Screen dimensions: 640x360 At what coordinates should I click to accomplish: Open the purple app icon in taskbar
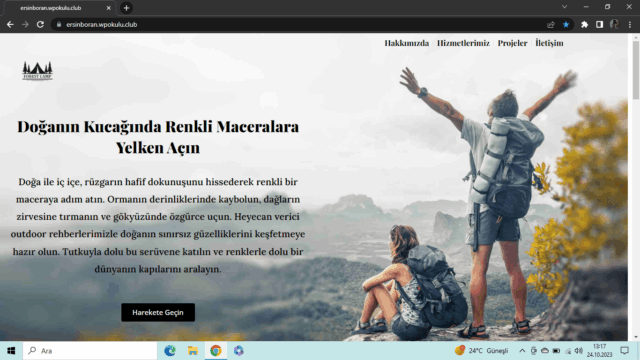coord(239,351)
